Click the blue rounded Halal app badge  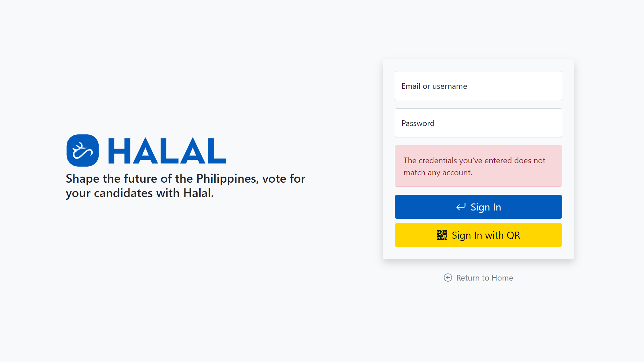(x=83, y=150)
